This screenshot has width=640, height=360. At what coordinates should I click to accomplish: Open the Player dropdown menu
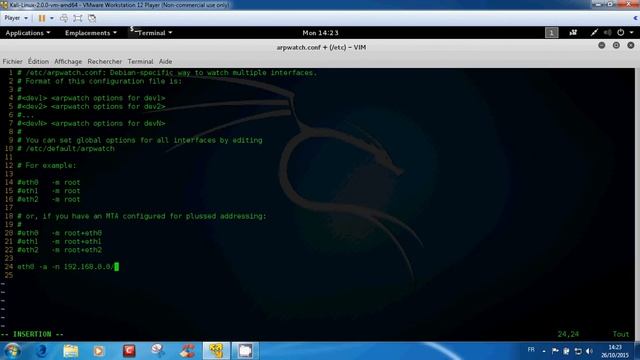[x=16, y=18]
